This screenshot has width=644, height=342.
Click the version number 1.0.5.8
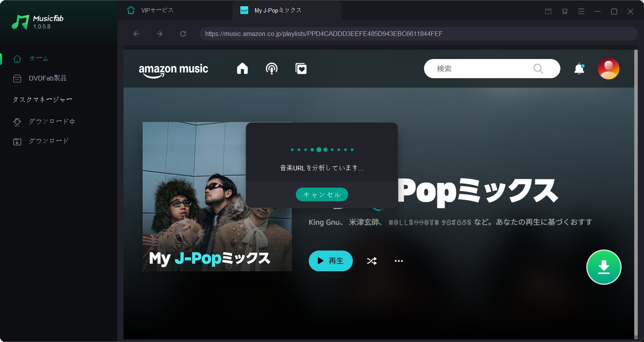coord(42,27)
